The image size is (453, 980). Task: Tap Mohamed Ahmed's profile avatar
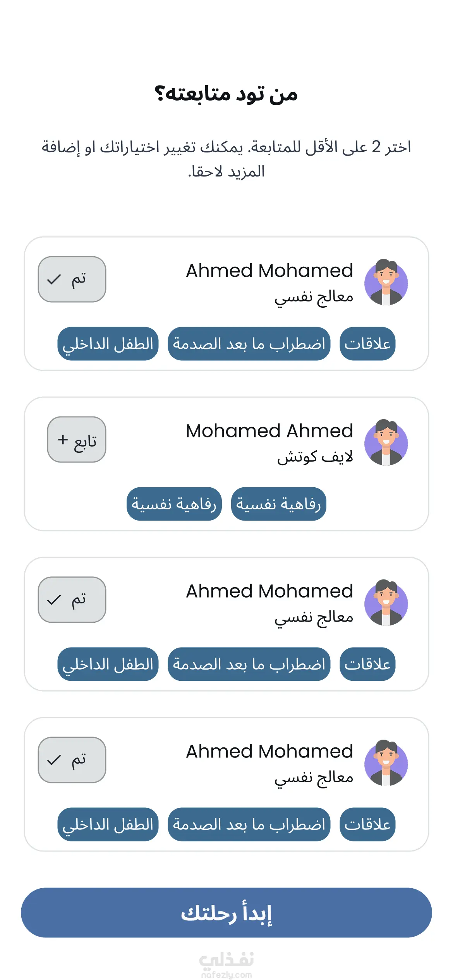(386, 442)
